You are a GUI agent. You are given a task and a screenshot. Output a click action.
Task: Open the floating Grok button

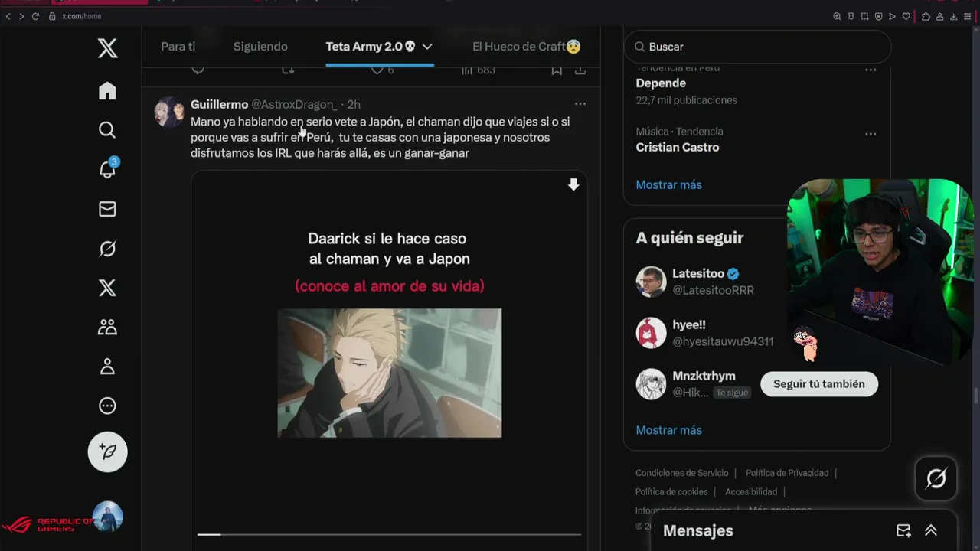[936, 479]
